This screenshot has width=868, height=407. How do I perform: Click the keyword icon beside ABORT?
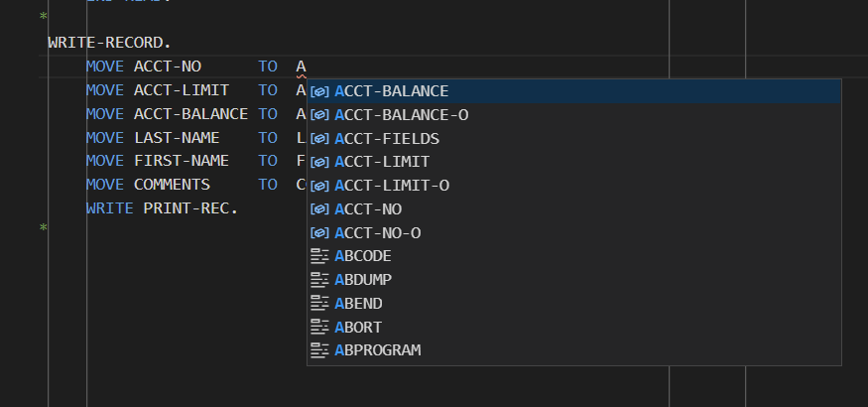319,327
